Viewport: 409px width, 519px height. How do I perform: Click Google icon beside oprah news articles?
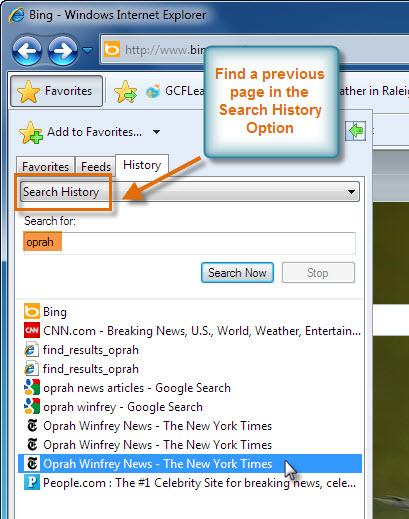(32, 387)
